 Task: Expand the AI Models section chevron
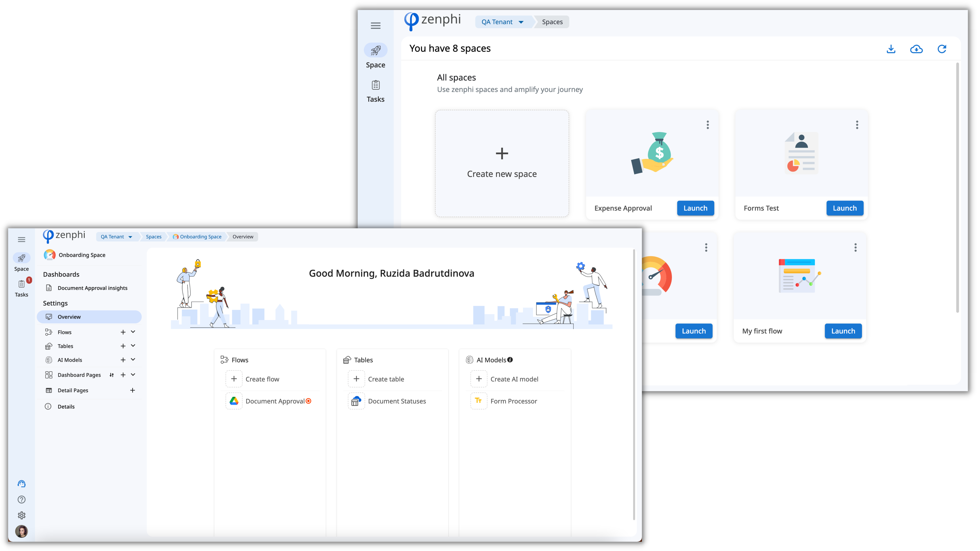(x=133, y=359)
